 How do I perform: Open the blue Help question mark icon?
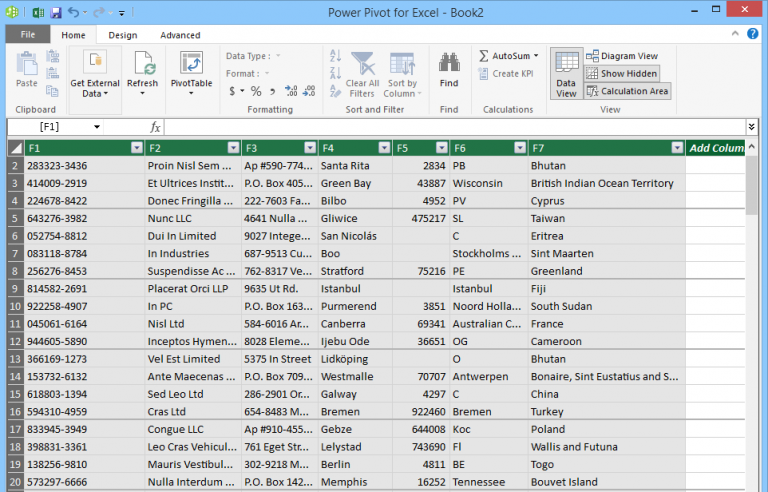pos(752,33)
